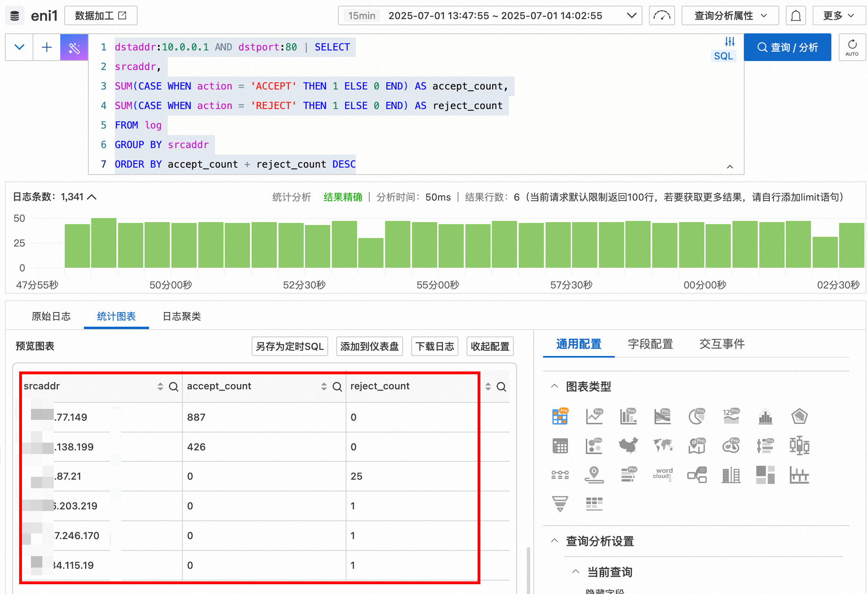This screenshot has height=594, width=868.
Task: Select the China map chart icon
Action: (x=629, y=446)
